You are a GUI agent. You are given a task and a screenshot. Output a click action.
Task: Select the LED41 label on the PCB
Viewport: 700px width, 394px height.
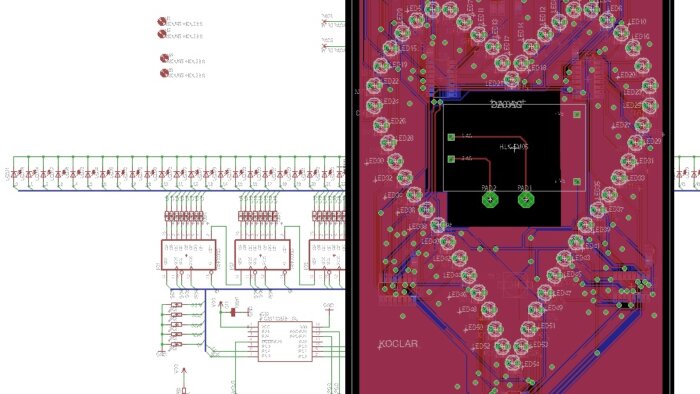(x=592, y=246)
